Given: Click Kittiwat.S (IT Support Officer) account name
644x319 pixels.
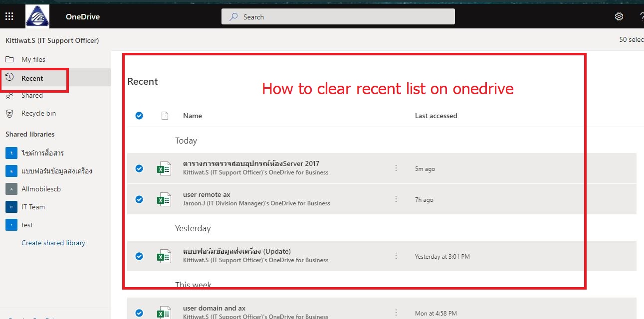Looking at the screenshot, I should pos(52,40).
